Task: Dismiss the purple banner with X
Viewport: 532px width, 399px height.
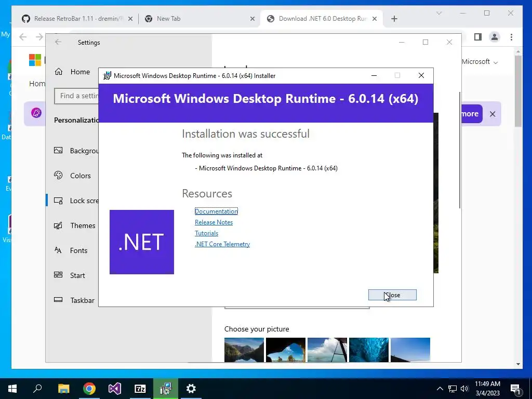Action: click(x=493, y=114)
